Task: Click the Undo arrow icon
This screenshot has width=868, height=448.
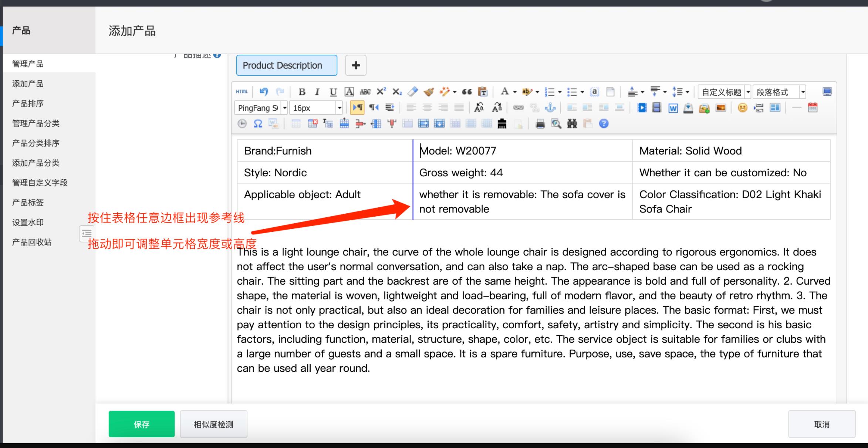Action: pyautogui.click(x=264, y=92)
